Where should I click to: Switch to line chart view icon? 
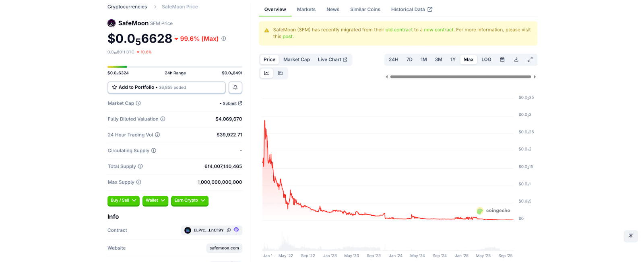point(266,73)
